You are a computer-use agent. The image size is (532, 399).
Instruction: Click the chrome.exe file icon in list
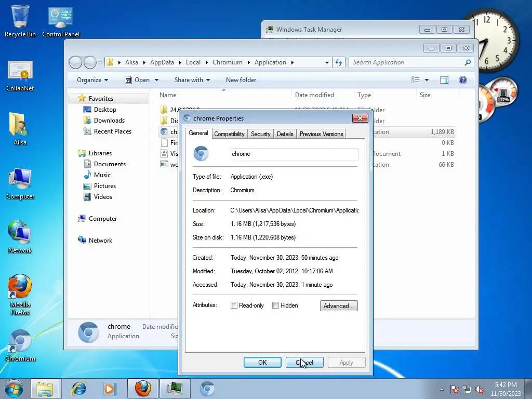(164, 131)
